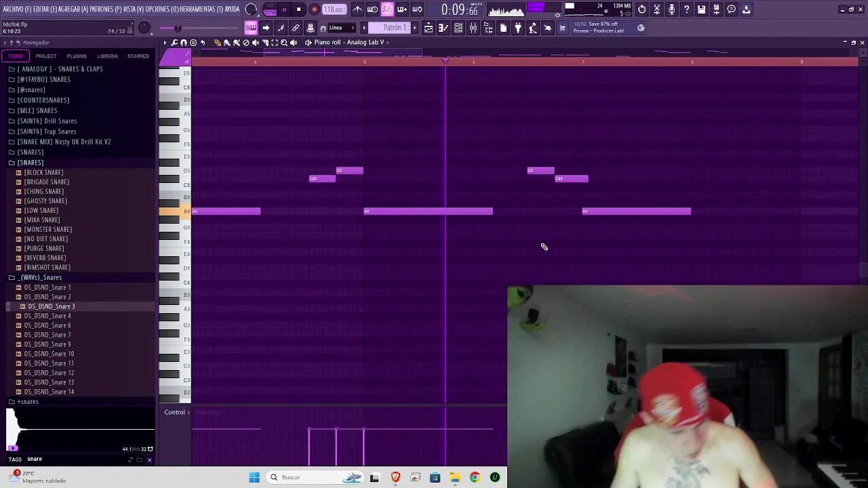Expand [SAINT6] Drill Snares folder
The image size is (868, 488).
click(x=47, y=121)
